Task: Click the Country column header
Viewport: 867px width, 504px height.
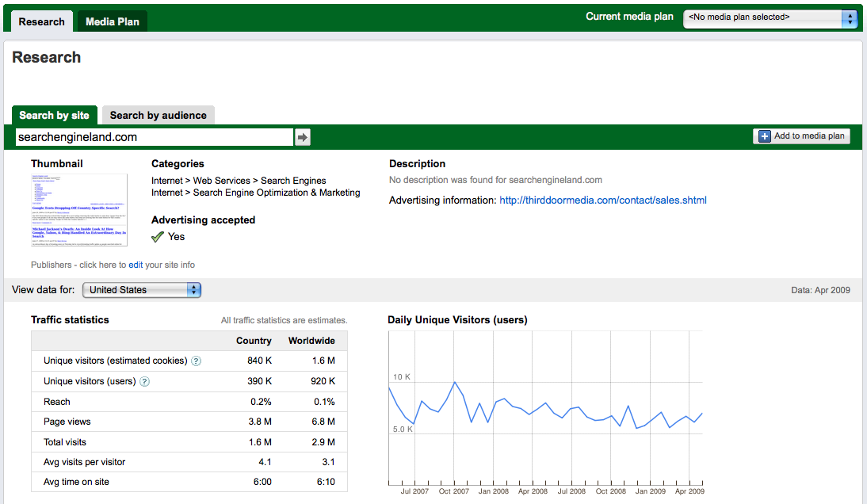Action: [x=254, y=341]
